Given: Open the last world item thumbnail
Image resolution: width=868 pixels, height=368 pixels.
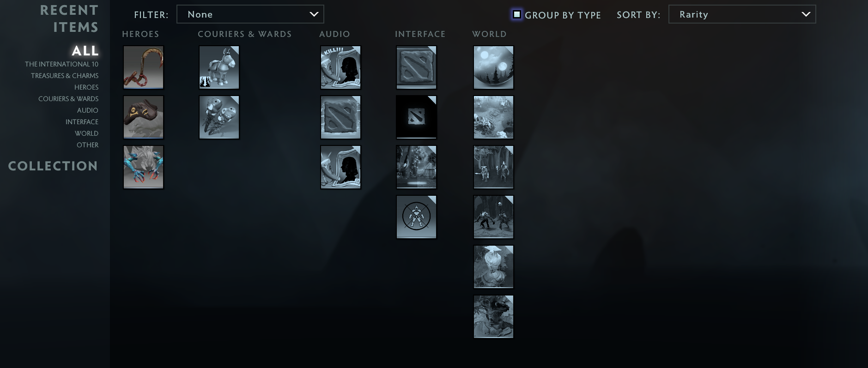Looking at the screenshot, I should click(493, 317).
